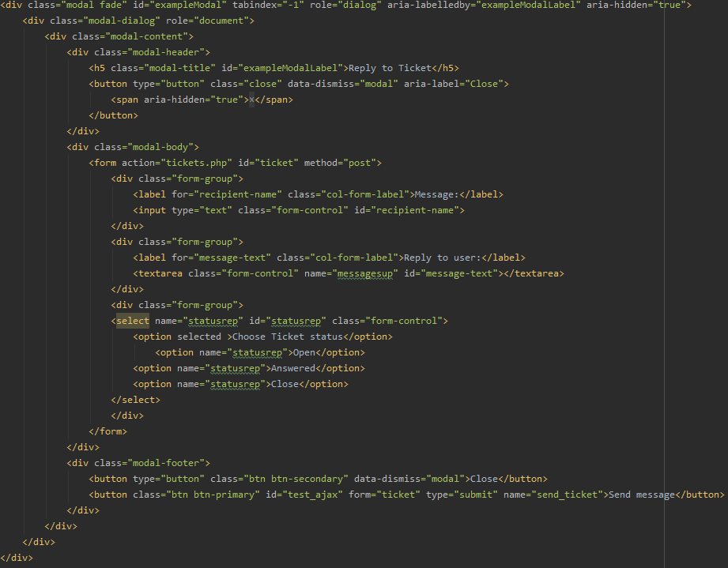Image resolution: width=728 pixels, height=568 pixels.
Task: Click the "Close" text of footer button
Action: point(484,479)
